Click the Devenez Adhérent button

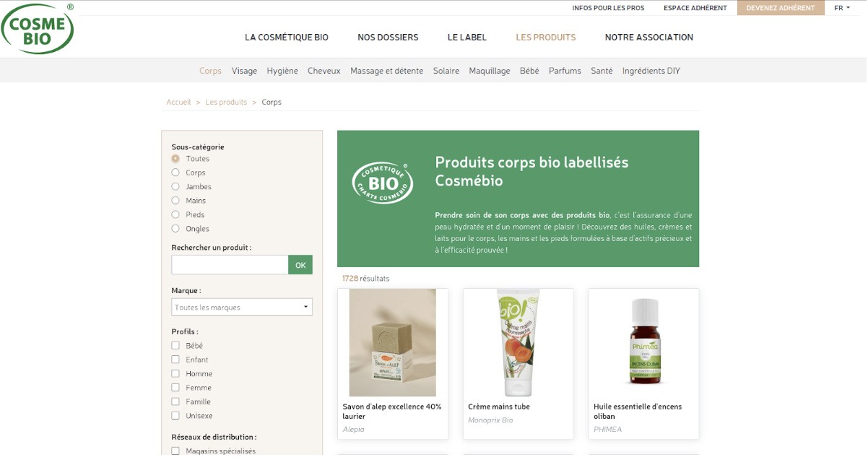(781, 8)
